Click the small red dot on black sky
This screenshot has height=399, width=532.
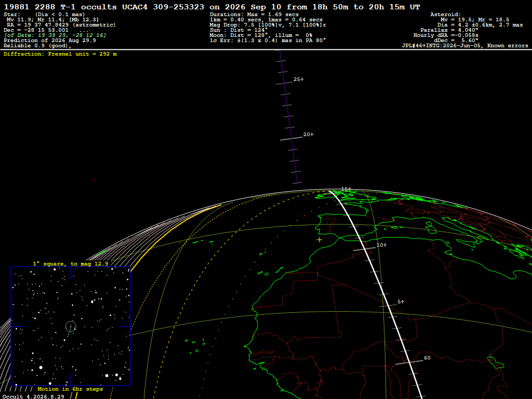(95, 180)
